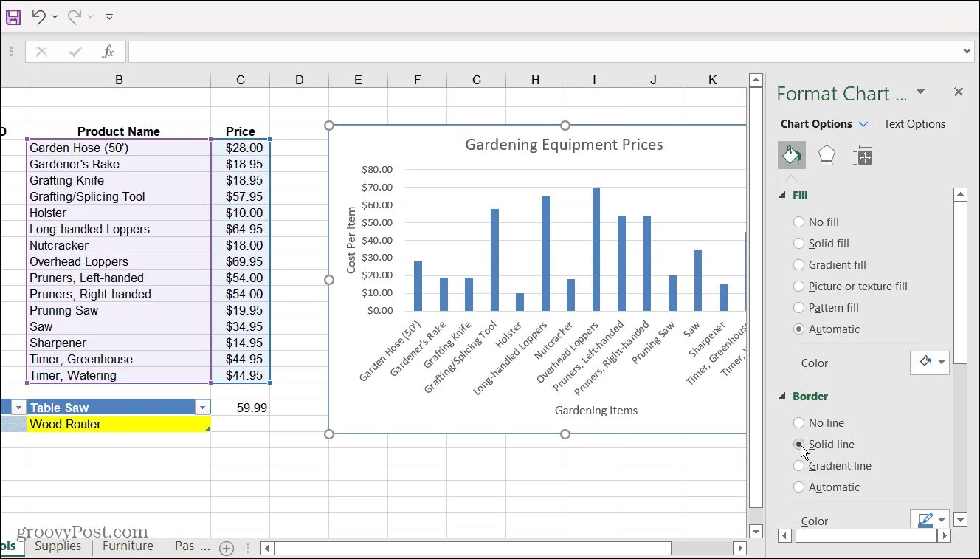Click the Undo arrow icon
The width and height of the screenshot is (980, 559).
(38, 16)
